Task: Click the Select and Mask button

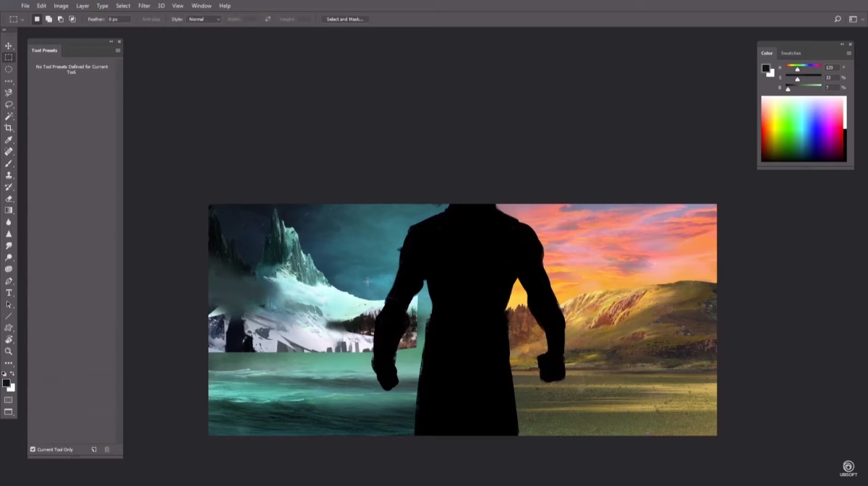Action: (345, 19)
